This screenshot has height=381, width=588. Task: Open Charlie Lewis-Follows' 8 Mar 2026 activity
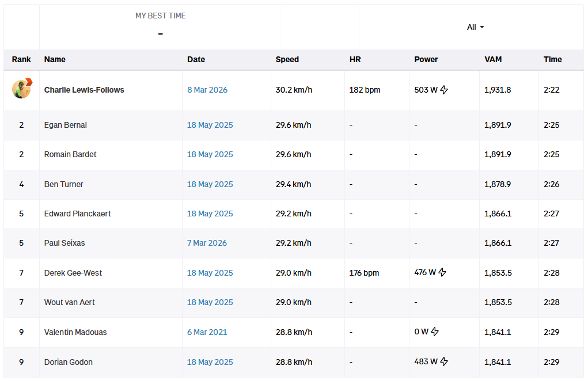[207, 90]
